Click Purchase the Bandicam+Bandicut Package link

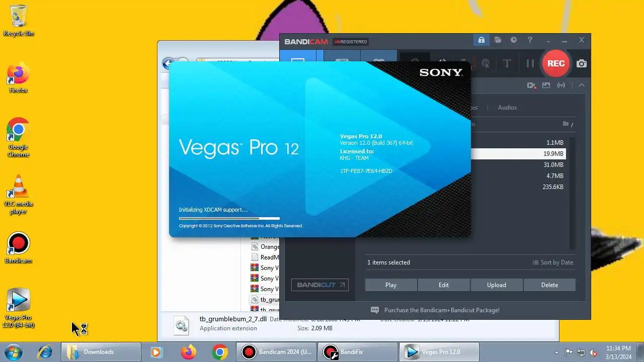(442, 310)
